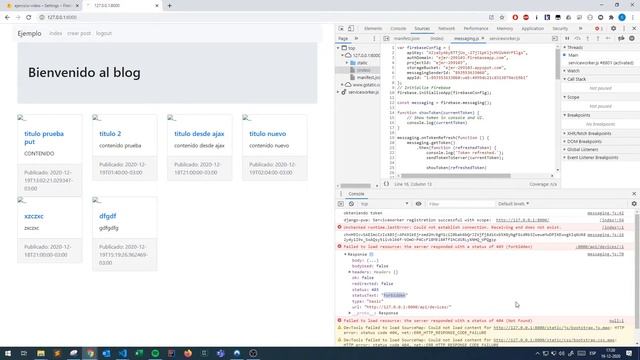
Task: Open the 'dfgdf' post link
Action: tap(108, 216)
